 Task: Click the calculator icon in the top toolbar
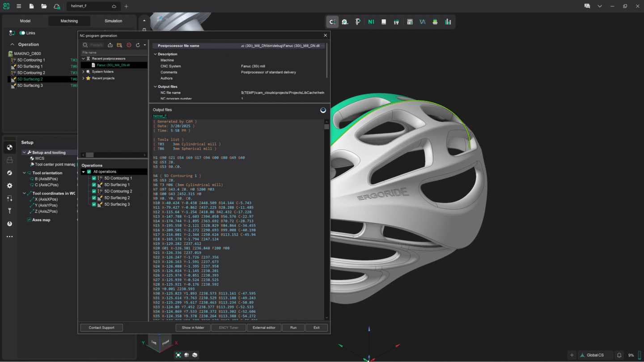tap(409, 21)
